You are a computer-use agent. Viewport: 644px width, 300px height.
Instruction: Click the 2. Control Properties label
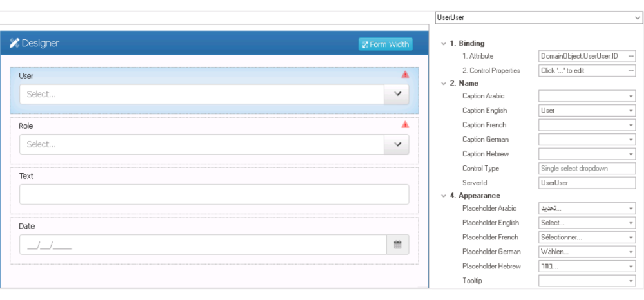pyautogui.click(x=491, y=71)
